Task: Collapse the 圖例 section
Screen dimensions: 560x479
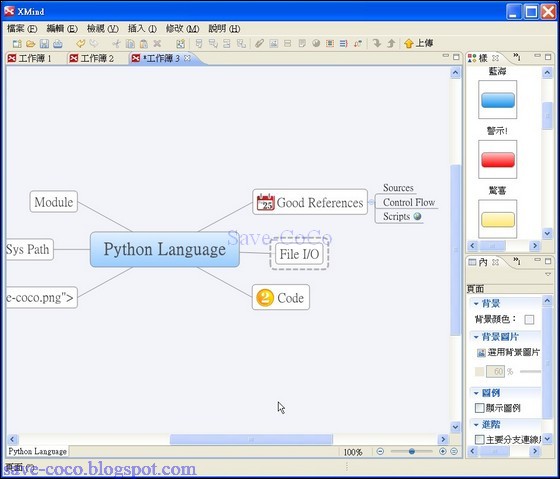Action: [x=476, y=393]
